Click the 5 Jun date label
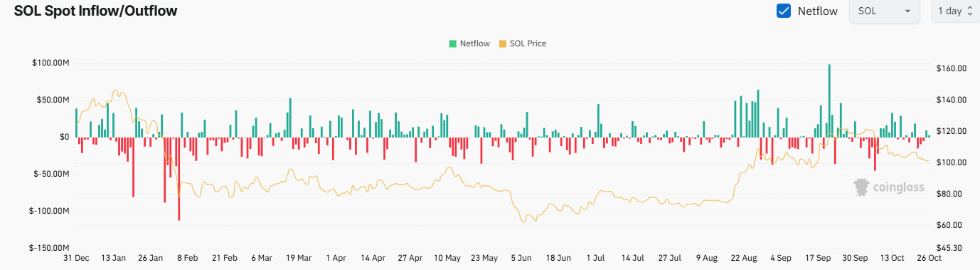This screenshot has width=980, height=270. (x=521, y=258)
